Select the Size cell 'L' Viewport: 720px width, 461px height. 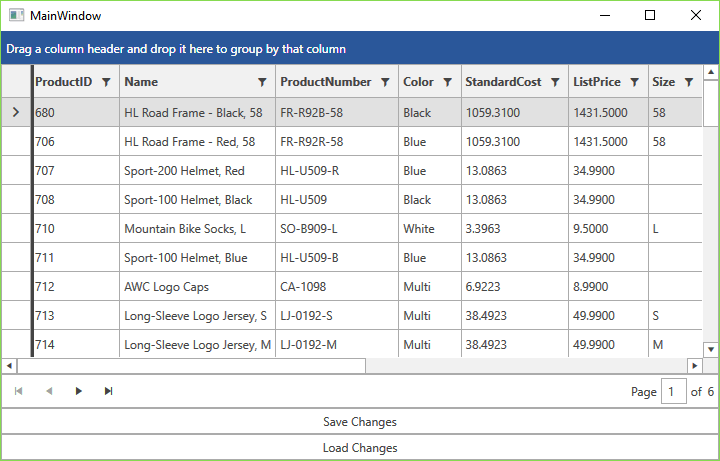pos(675,228)
